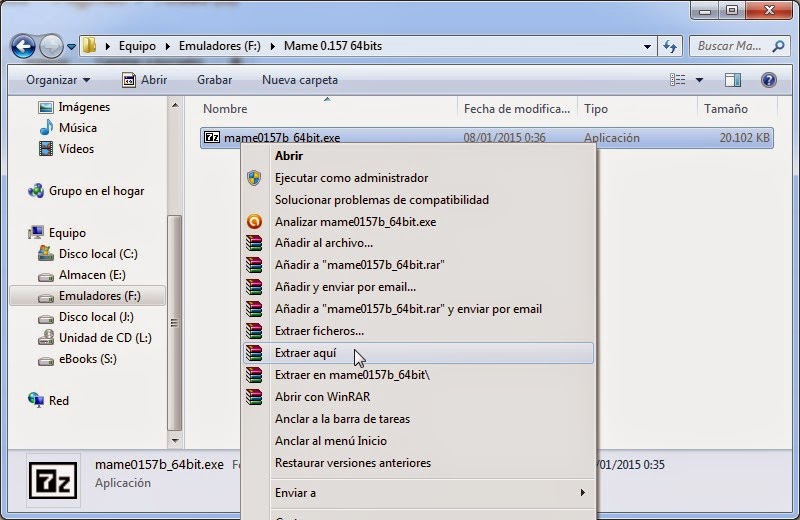
Task: Select Mame 0.157 64bits breadcrumb segment
Action: point(333,46)
